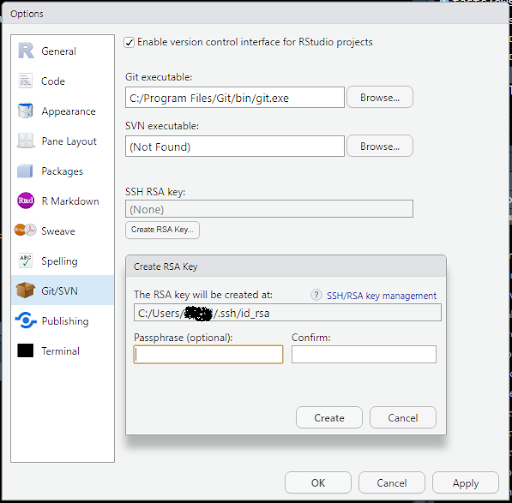Click Apply in the Options dialog
512x503 pixels.
pos(465,483)
